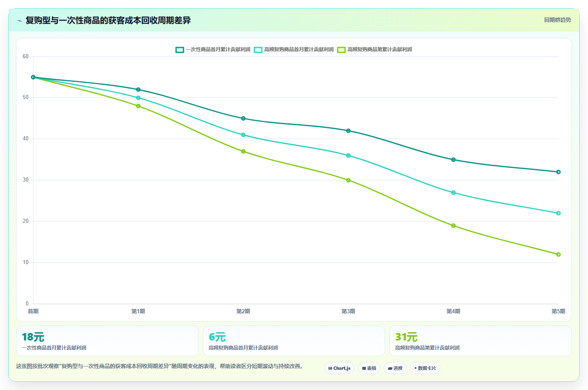
Task: Click the 表格 tag chip
Action: tap(369, 368)
